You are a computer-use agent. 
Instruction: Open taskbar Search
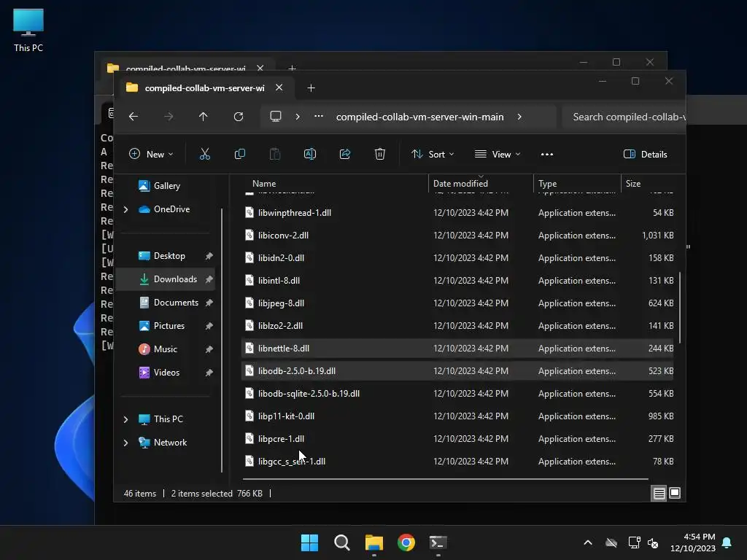(x=341, y=542)
